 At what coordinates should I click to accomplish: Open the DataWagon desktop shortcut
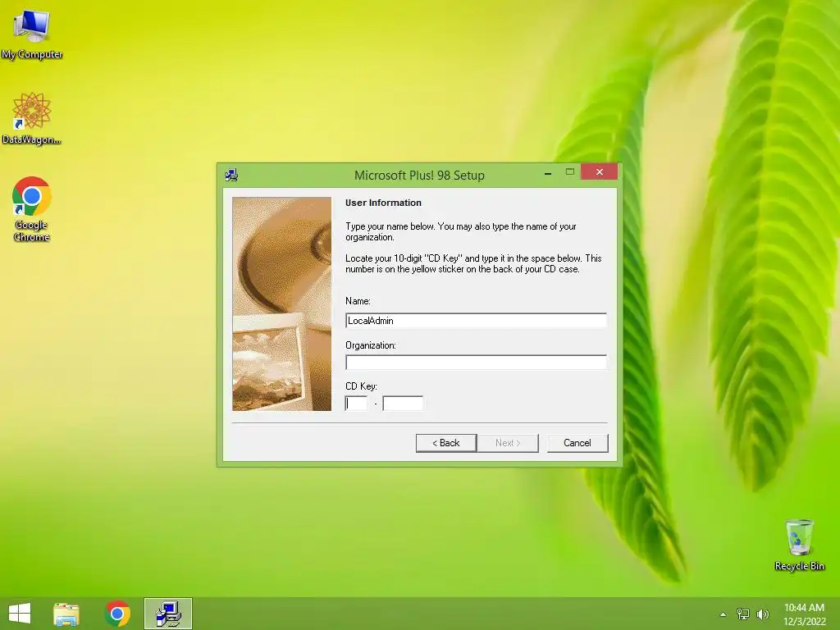click(32, 118)
